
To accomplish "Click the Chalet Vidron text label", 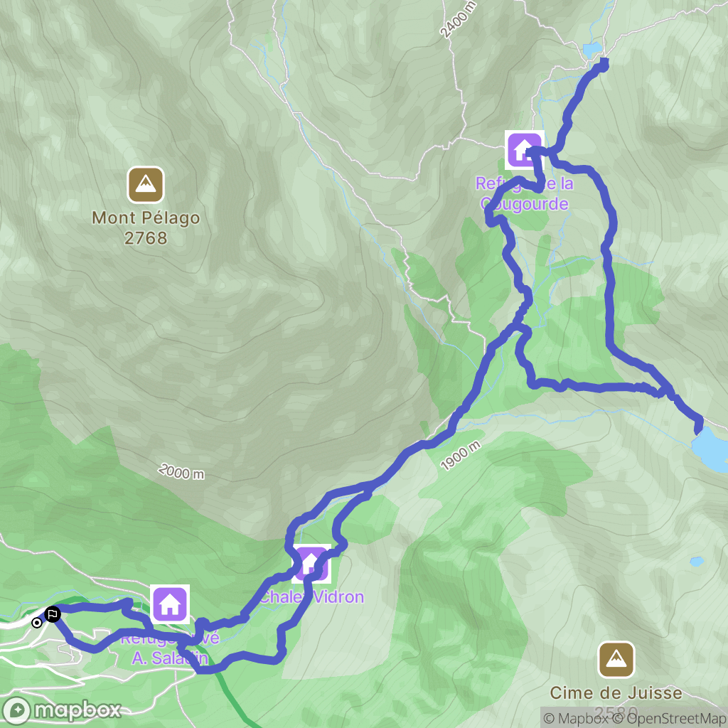I will point(311,596).
